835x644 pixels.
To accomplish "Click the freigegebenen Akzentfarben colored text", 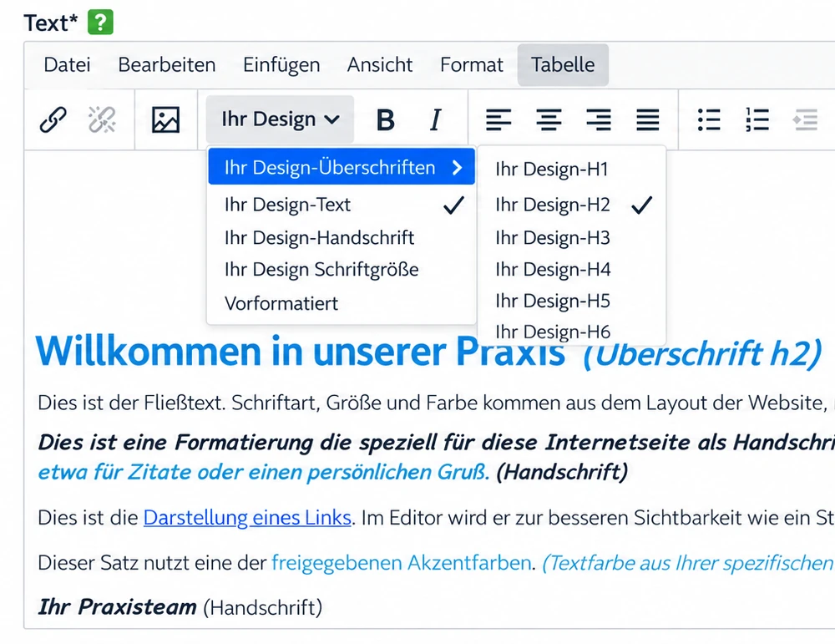I will click(402, 562).
